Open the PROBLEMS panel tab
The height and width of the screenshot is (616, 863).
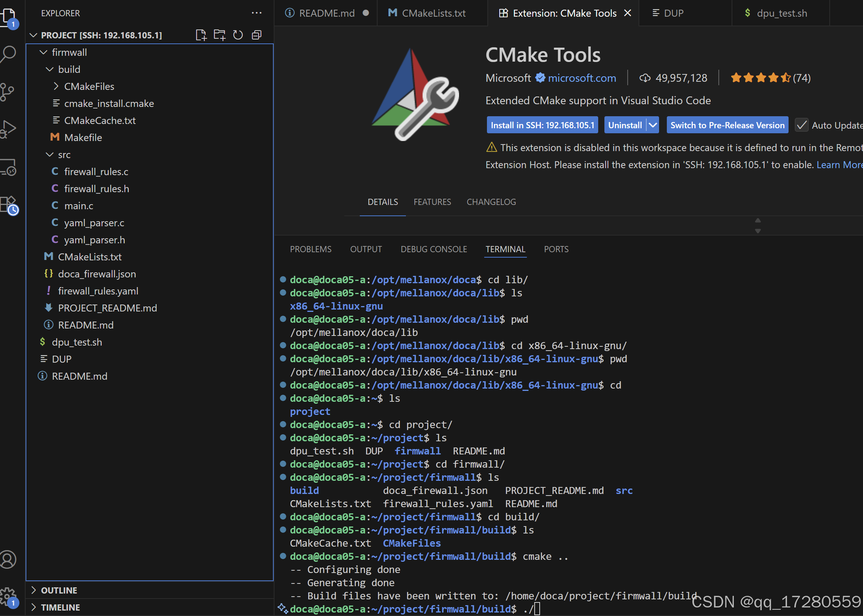click(x=311, y=249)
